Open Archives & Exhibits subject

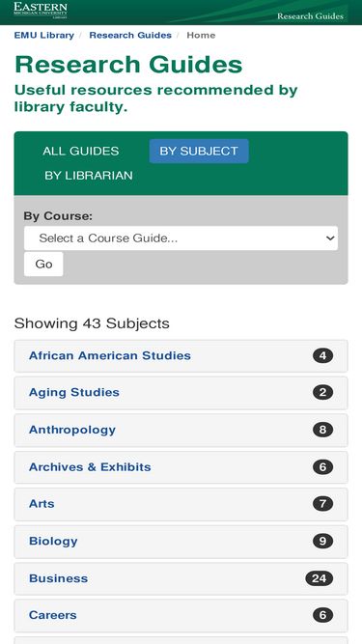[181, 467]
